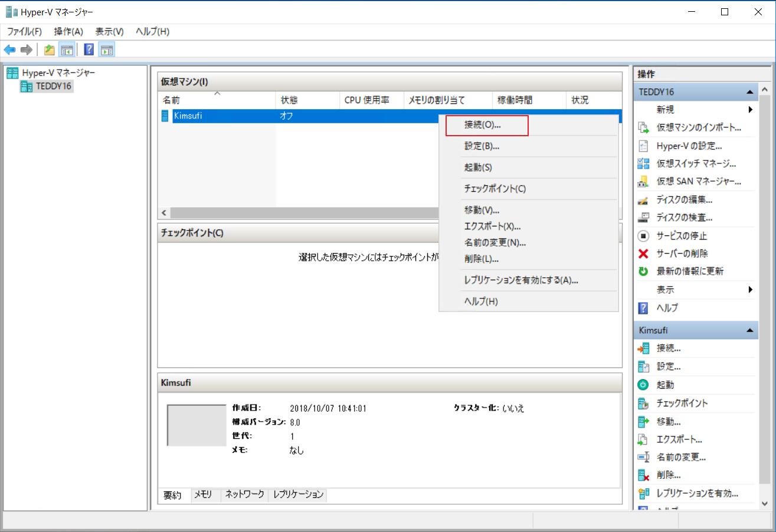
Task: Click the show/hide console tree toolbar icon
Action: [67, 50]
